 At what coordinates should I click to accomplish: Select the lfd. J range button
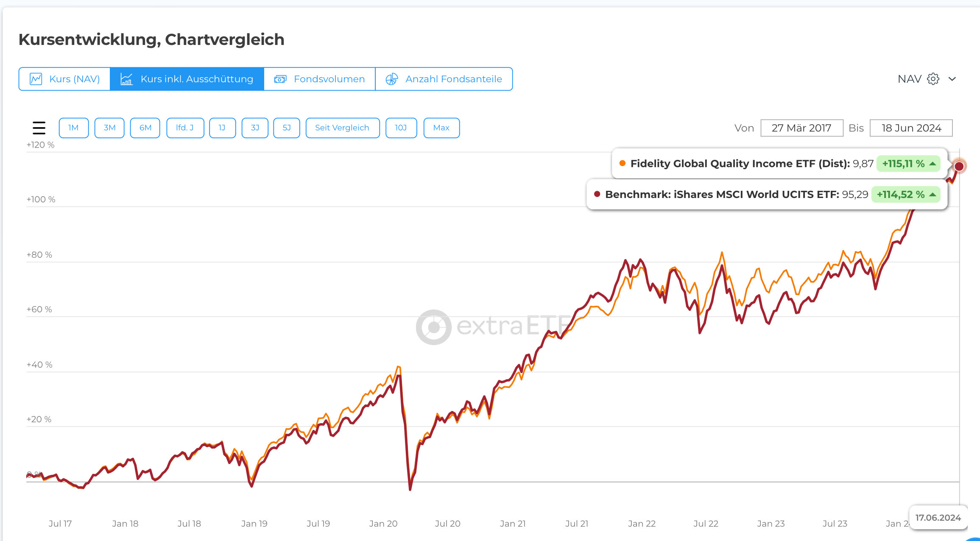(185, 128)
